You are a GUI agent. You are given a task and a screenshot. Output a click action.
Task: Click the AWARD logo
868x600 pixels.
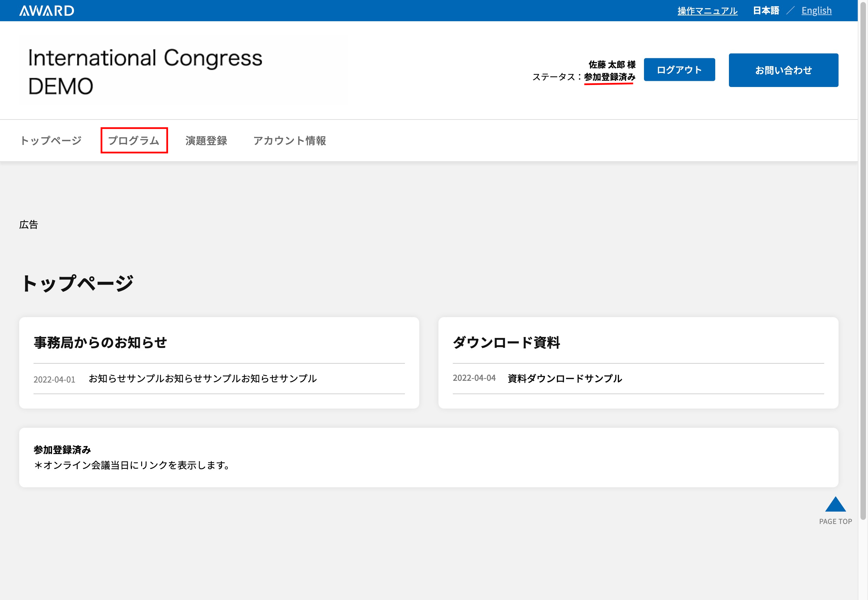pos(47,11)
